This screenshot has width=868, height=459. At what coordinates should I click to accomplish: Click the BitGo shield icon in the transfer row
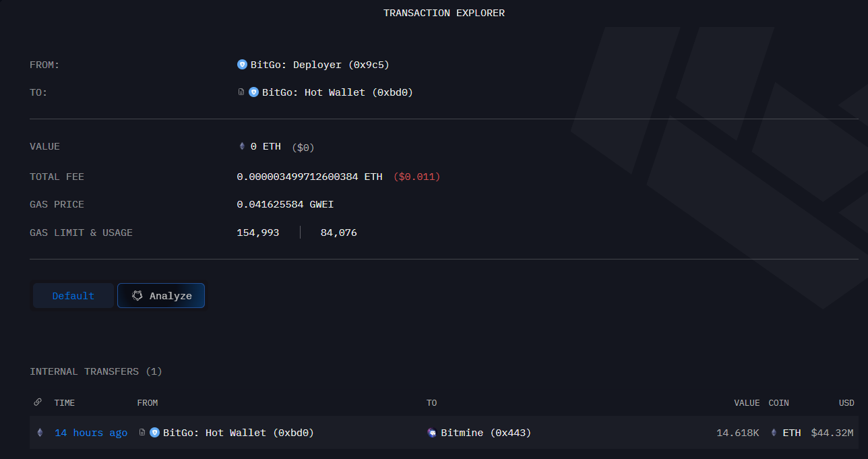click(154, 433)
